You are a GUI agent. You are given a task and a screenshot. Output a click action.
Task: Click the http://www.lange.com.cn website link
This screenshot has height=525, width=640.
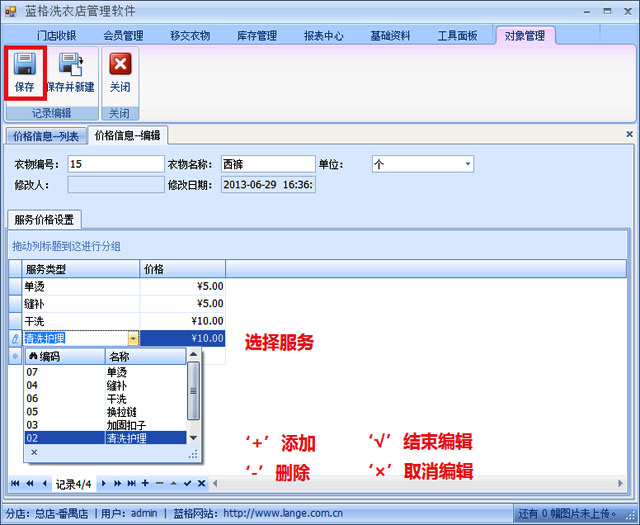(283, 513)
